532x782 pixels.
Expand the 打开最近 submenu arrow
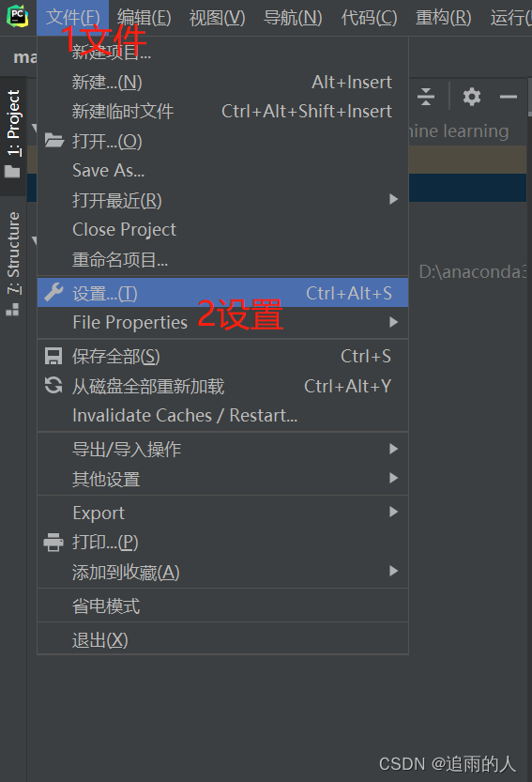(393, 199)
